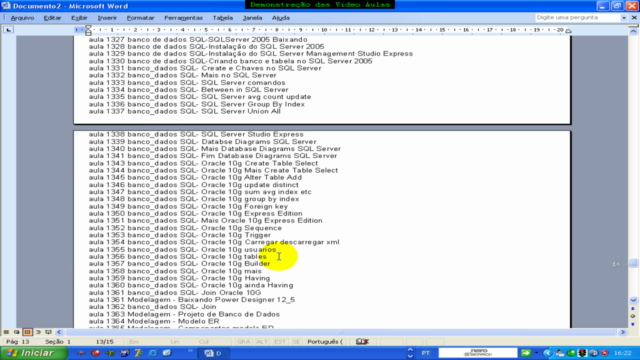Open the Formatar menu

point(140,18)
